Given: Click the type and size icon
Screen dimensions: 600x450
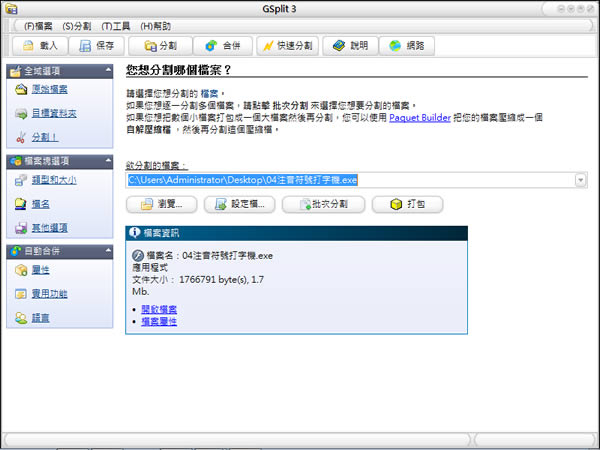Looking at the screenshot, I should pyautogui.click(x=21, y=180).
